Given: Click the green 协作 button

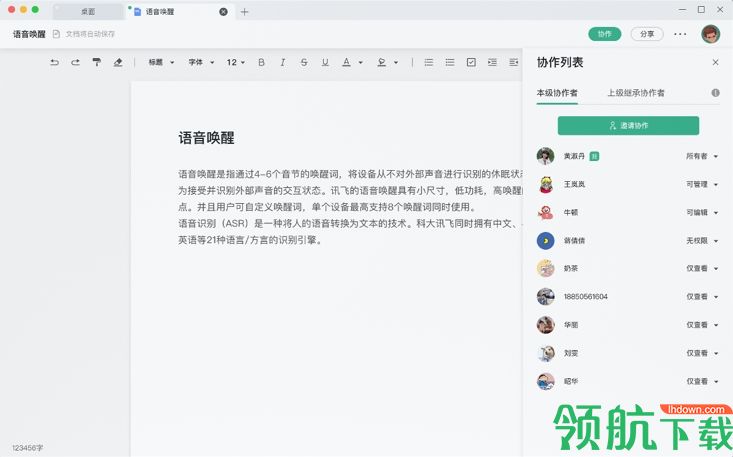Looking at the screenshot, I should click(x=604, y=34).
